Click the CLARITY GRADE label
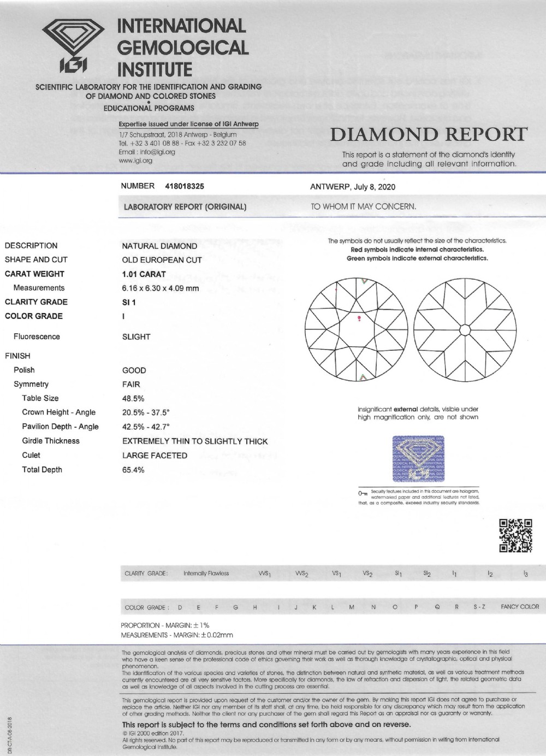Image resolution: width=546 pixels, height=756 pixels. pos(36,302)
